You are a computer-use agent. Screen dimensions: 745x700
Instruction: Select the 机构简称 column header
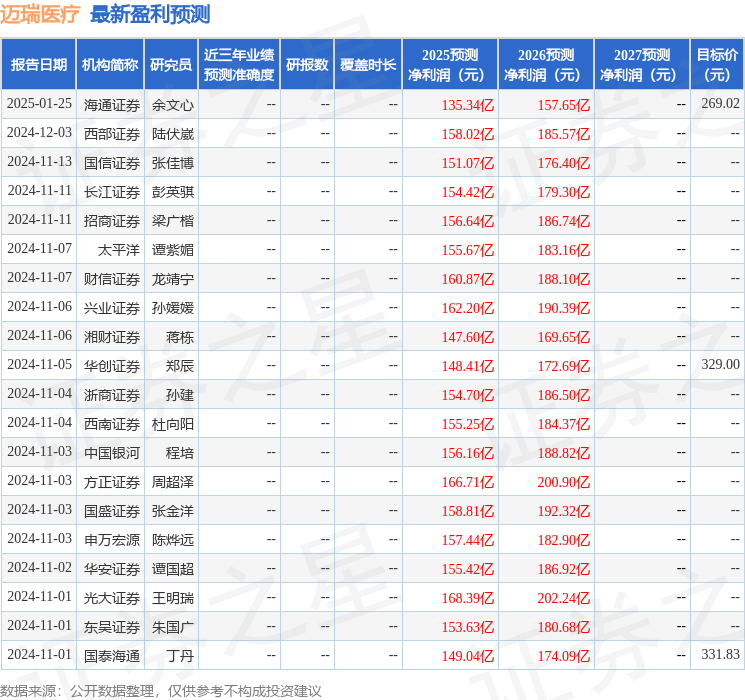point(110,65)
